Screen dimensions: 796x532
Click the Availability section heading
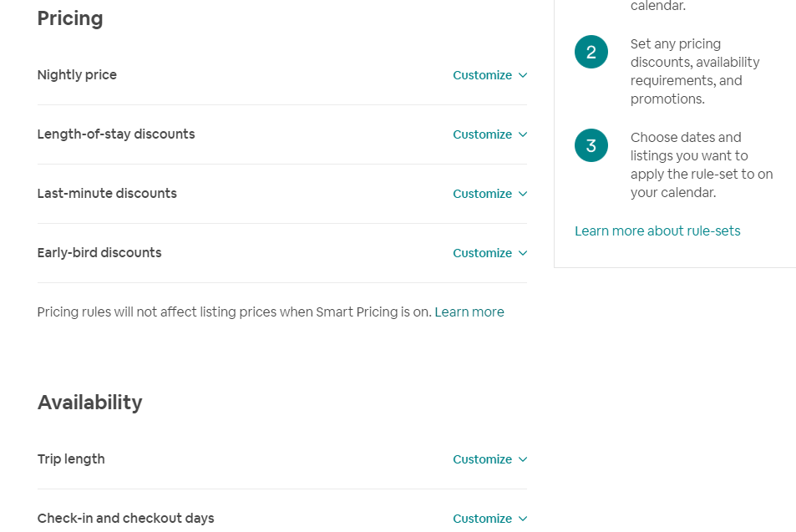pyautogui.click(x=89, y=403)
